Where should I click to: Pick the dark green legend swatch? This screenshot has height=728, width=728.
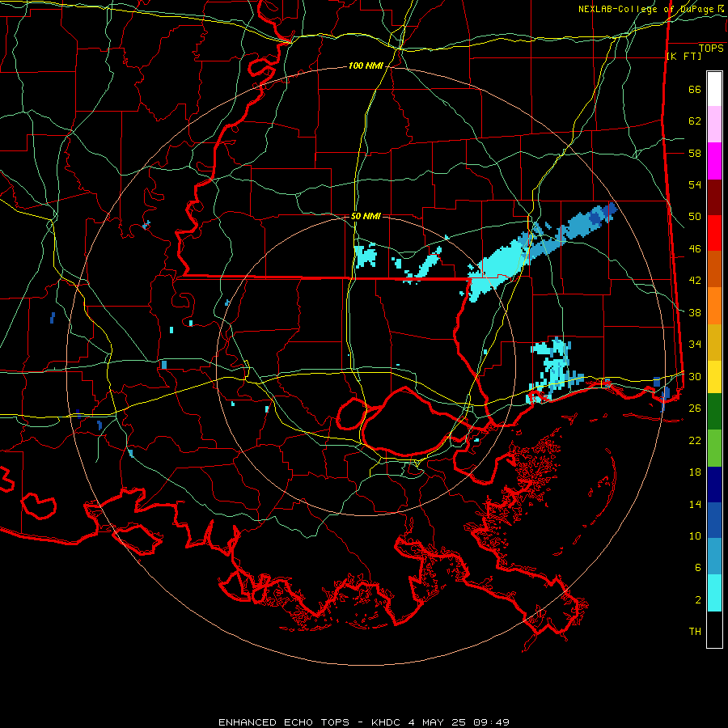714,412
